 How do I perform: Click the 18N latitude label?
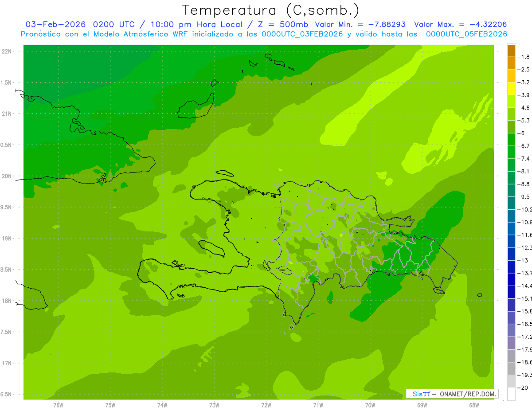pos(8,301)
